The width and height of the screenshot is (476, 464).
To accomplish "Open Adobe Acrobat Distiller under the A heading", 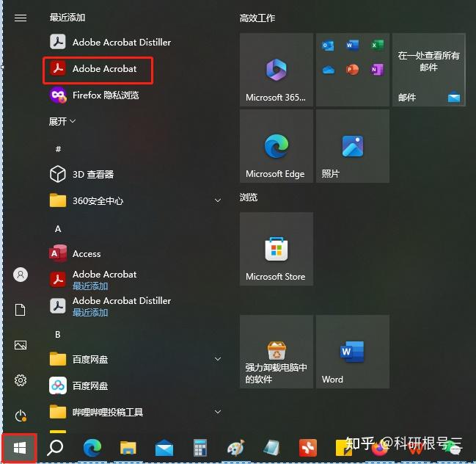I will (110, 306).
